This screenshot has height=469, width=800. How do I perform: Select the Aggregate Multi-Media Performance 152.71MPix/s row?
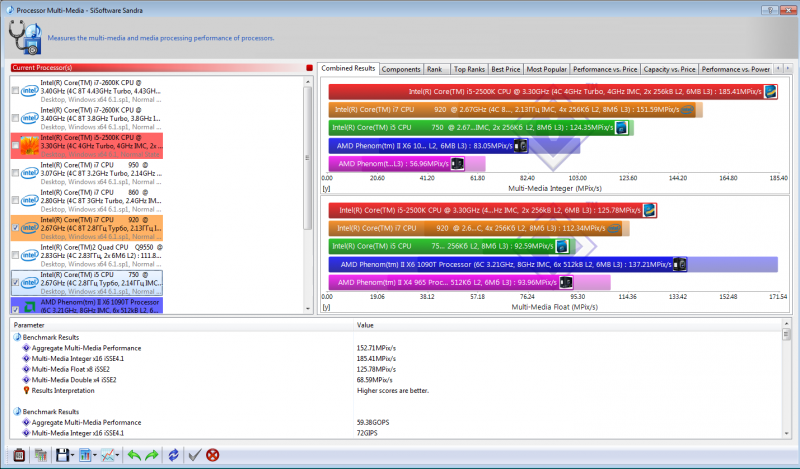pyautogui.click(x=395, y=348)
